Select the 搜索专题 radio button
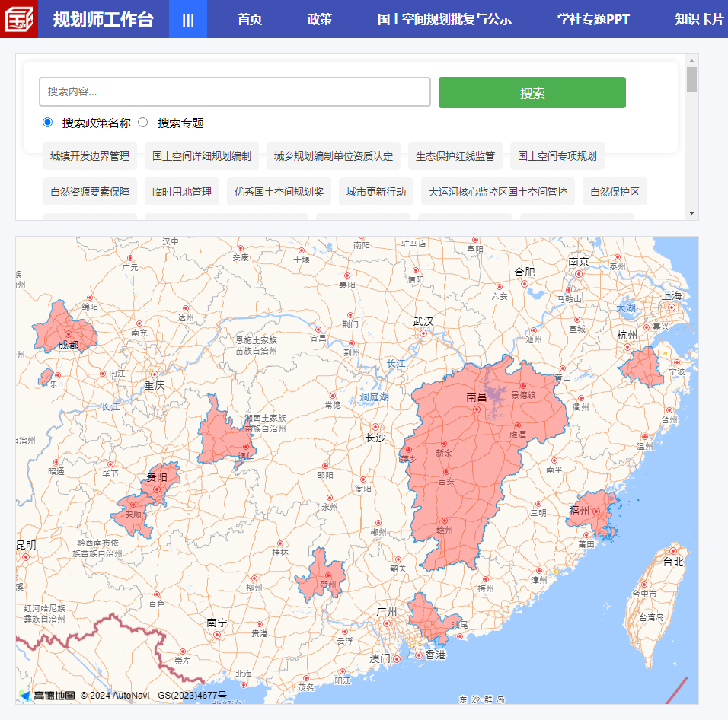Image resolution: width=728 pixels, height=720 pixels. (x=143, y=123)
